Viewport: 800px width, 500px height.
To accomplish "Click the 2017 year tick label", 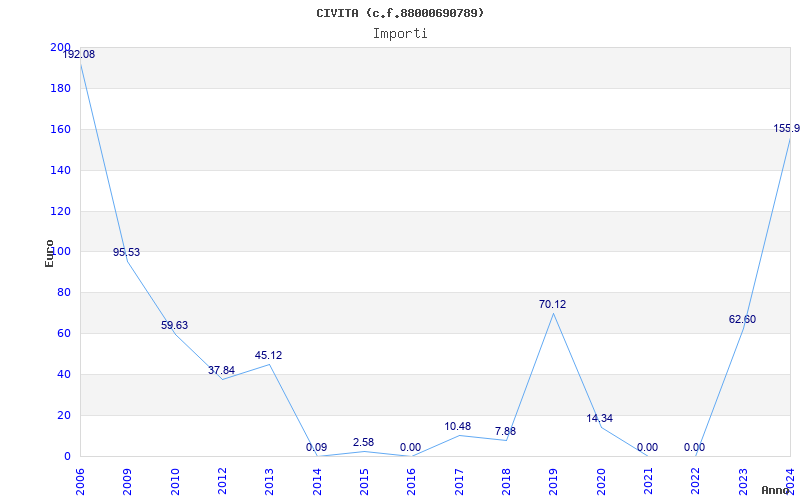I will (459, 482).
